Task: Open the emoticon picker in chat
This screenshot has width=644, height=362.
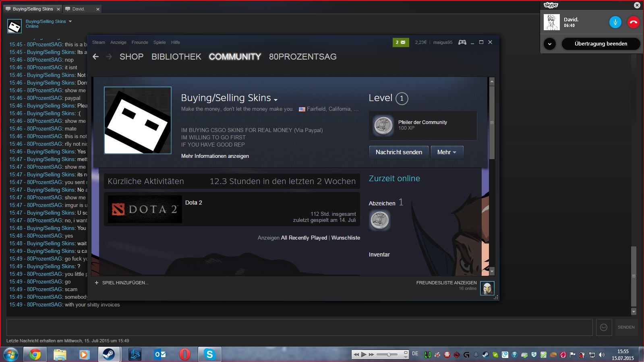Action: coord(603,327)
